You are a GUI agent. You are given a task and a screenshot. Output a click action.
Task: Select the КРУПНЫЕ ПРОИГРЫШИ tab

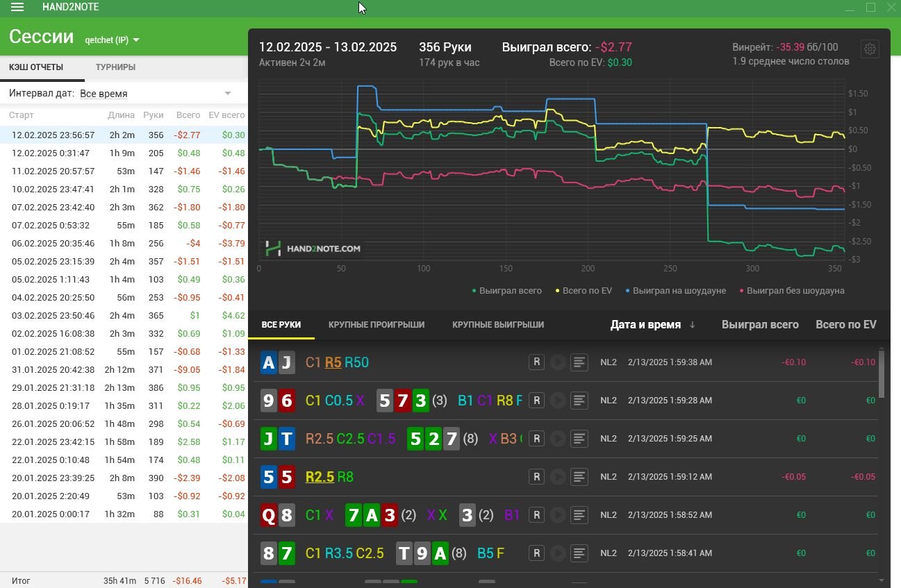pos(377,324)
